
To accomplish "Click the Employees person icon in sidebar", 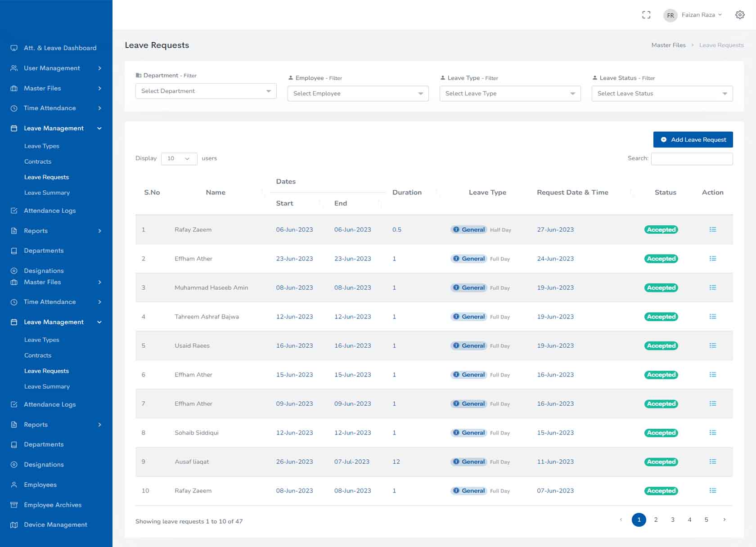I will [x=14, y=484].
